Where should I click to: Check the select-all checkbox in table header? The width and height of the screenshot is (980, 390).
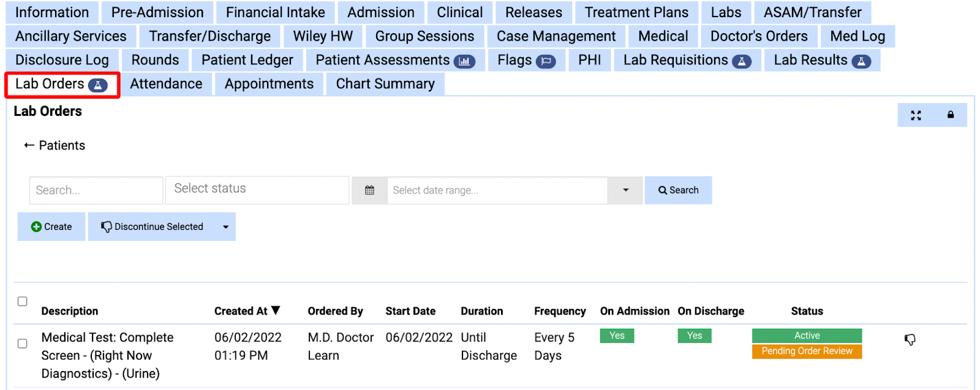coord(23,301)
